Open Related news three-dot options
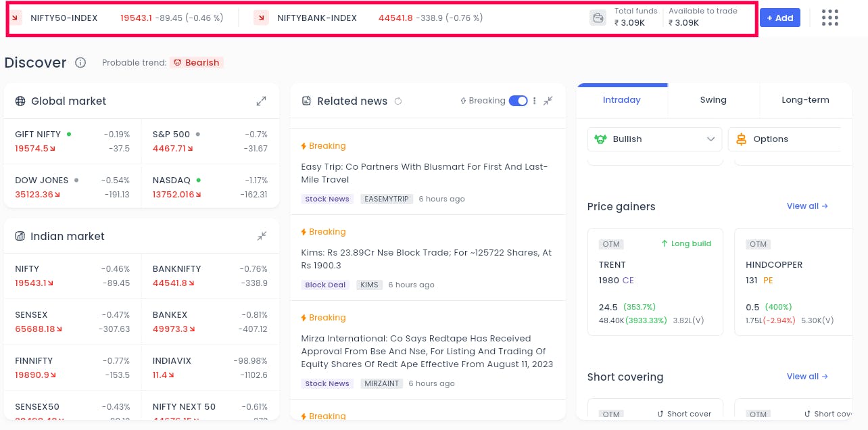The height and width of the screenshot is (430, 868). (535, 101)
